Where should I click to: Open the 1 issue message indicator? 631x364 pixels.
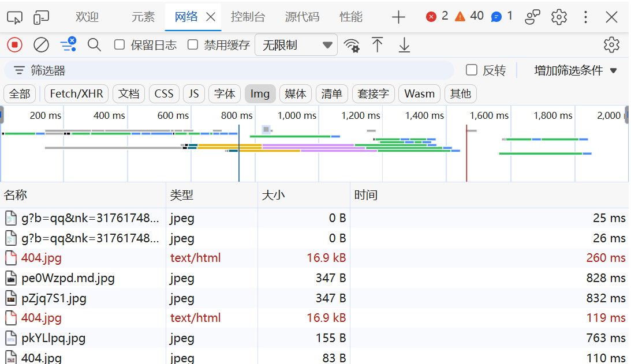pos(502,16)
